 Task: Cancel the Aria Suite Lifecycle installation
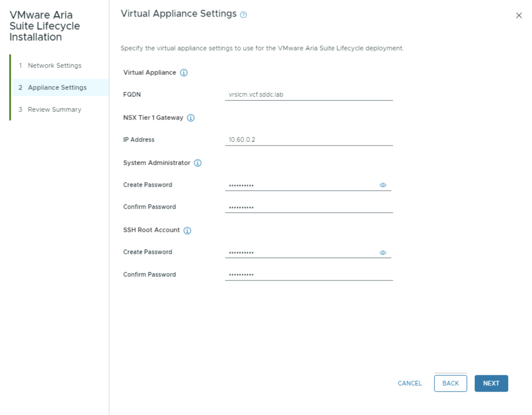tap(409, 383)
